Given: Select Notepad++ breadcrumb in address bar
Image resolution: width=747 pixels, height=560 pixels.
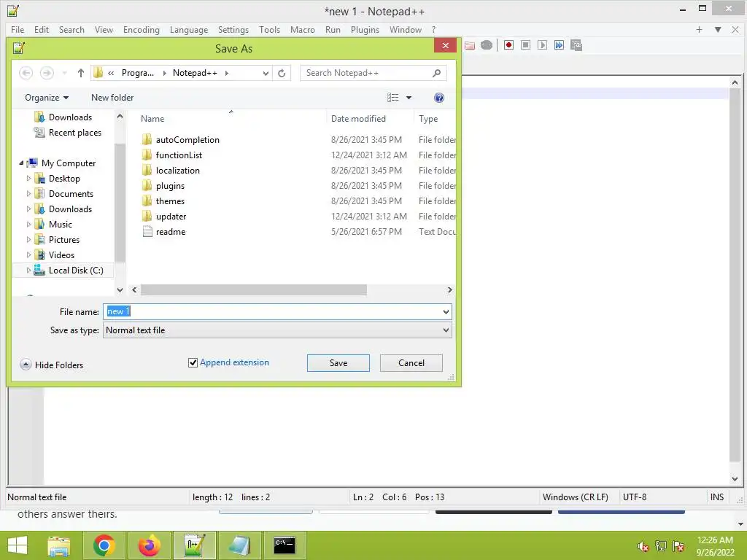Looking at the screenshot, I should pyautogui.click(x=195, y=73).
